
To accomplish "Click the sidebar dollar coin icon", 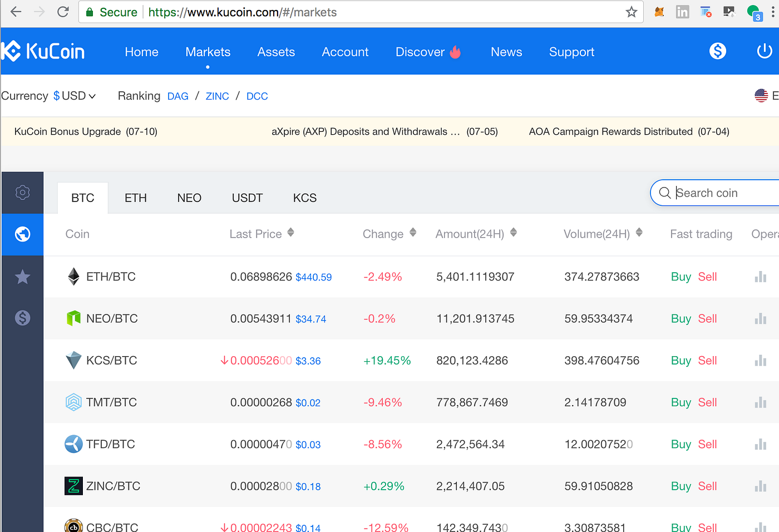I will tap(22, 318).
